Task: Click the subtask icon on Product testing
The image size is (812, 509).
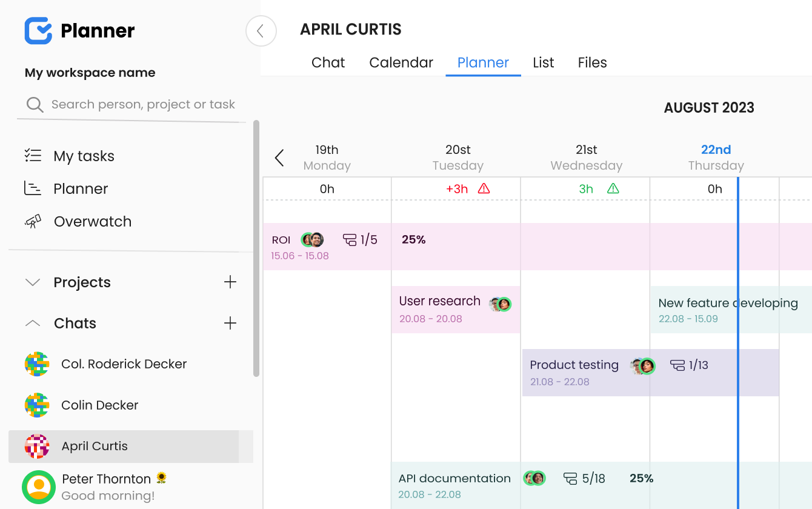Action: 677,365
